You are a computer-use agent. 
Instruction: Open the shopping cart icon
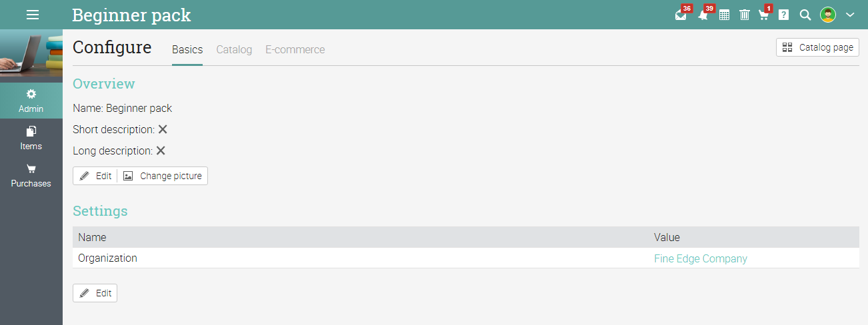coord(764,15)
